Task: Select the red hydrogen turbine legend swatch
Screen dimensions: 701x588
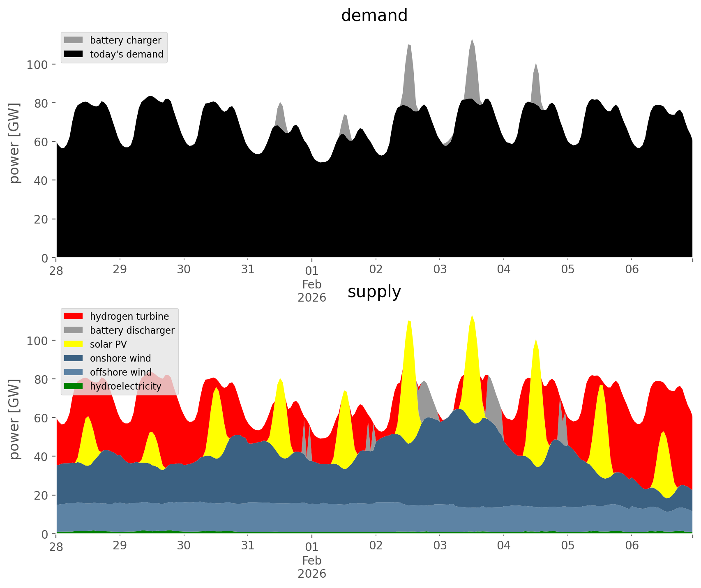Action: 74,316
